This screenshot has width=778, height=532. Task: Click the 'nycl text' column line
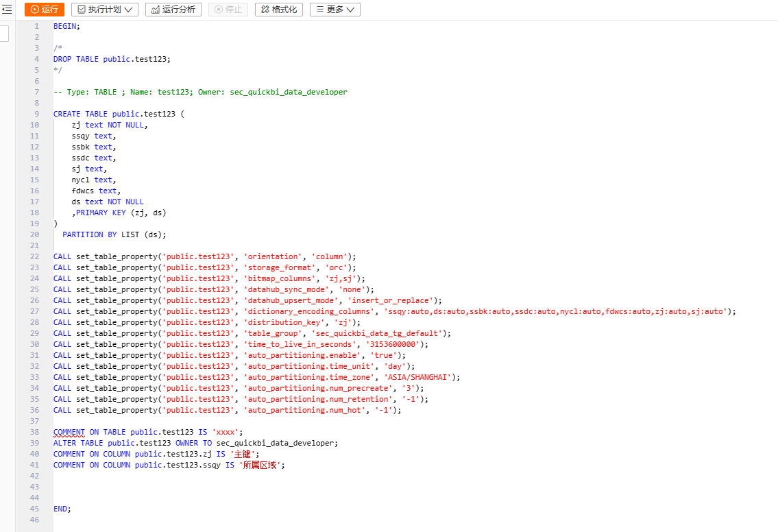click(94, 180)
